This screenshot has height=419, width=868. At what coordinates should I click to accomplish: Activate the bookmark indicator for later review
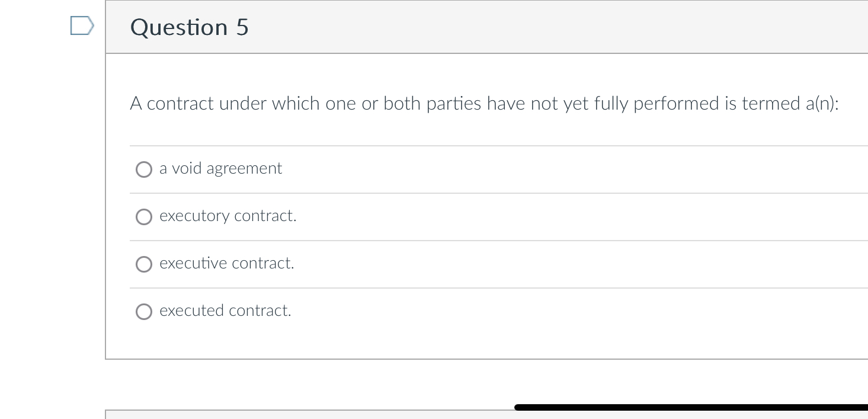[x=81, y=25]
